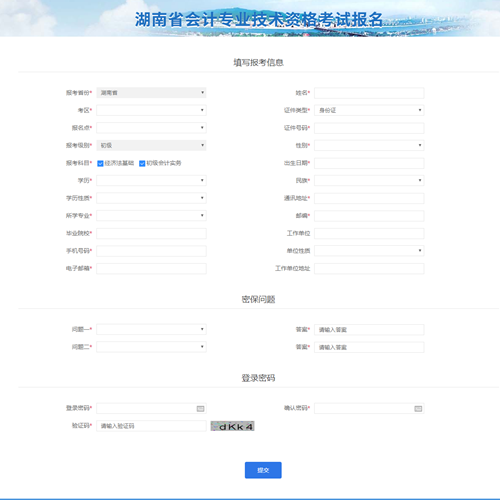The image size is (500, 500).
Task: Submit the form with 提交 button
Action: tap(263, 470)
